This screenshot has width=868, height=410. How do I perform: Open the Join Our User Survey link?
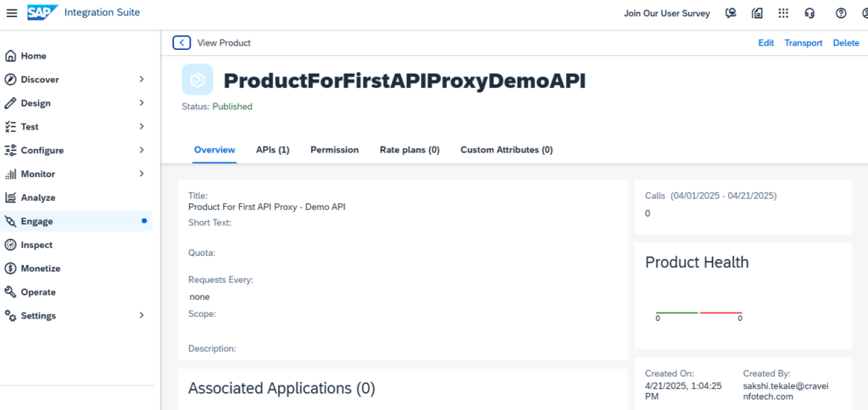click(x=666, y=14)
